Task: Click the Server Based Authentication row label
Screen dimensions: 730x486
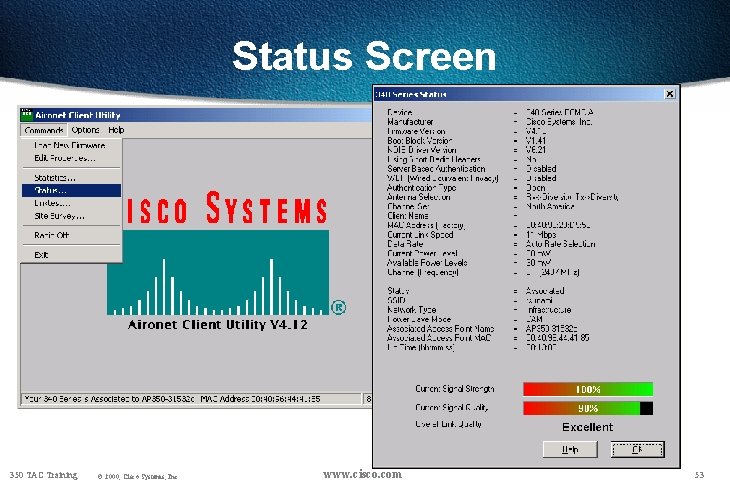Action: [436, 169]
